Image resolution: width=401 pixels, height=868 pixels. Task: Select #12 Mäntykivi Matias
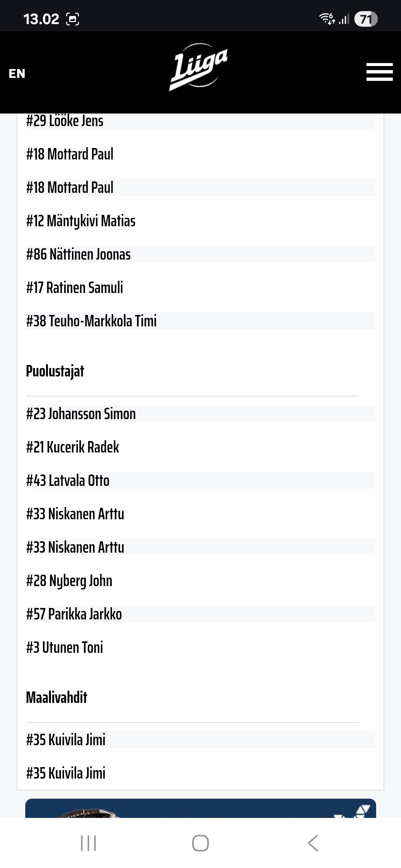point(81,221)
